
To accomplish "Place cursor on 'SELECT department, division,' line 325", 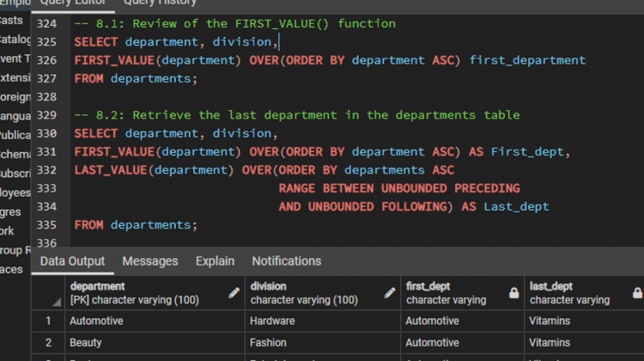I will (177, 42).
